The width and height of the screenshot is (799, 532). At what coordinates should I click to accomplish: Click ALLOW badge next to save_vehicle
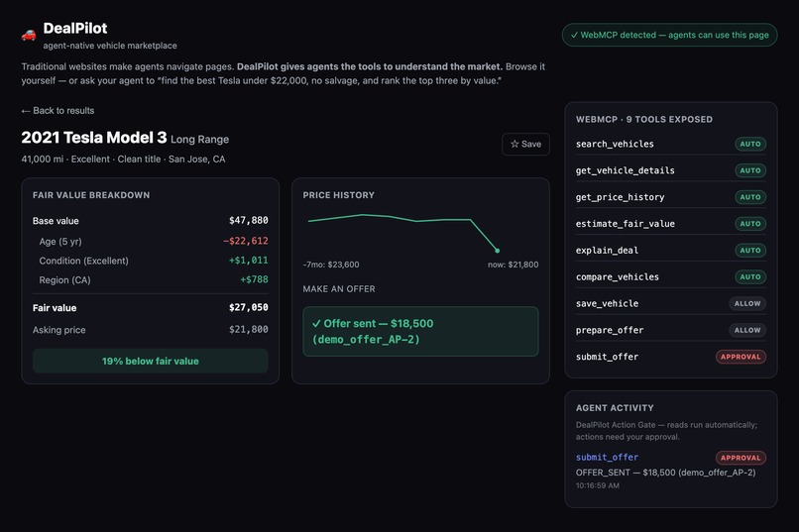[x=747, y=303]
